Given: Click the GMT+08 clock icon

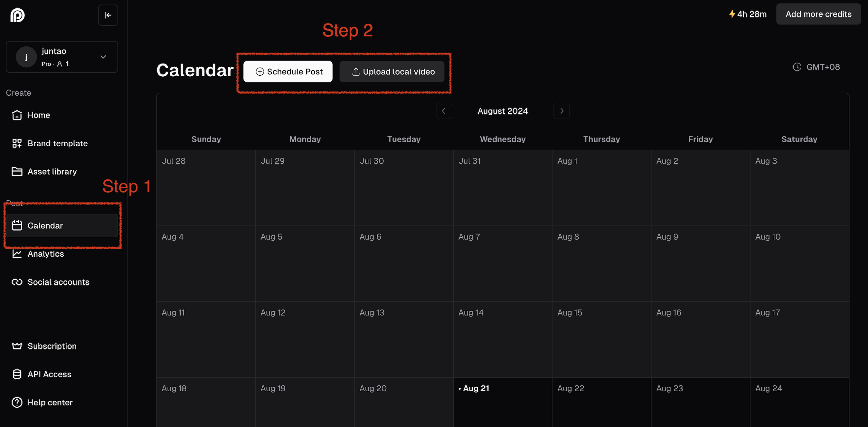Looking at the screenshot, I should click(797, 67).
